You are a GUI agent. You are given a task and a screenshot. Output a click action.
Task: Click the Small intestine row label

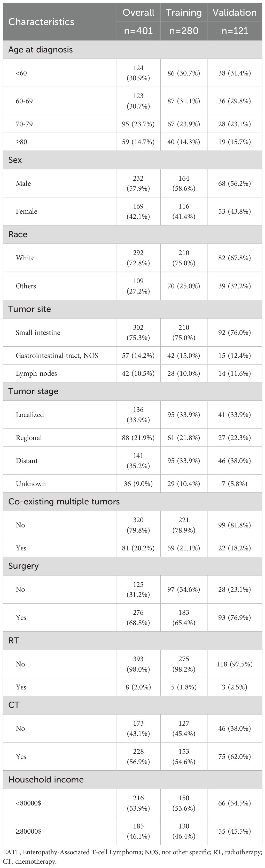tap(38, 333)
